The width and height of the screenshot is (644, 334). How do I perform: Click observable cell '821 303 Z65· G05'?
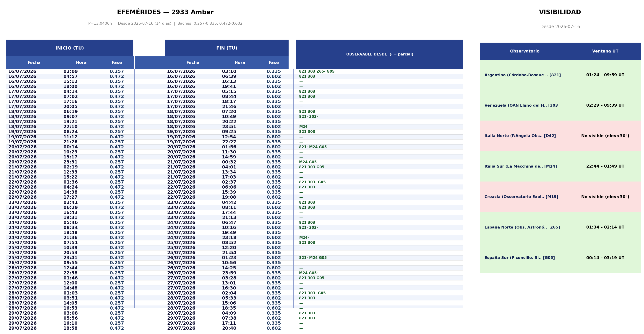317,71
